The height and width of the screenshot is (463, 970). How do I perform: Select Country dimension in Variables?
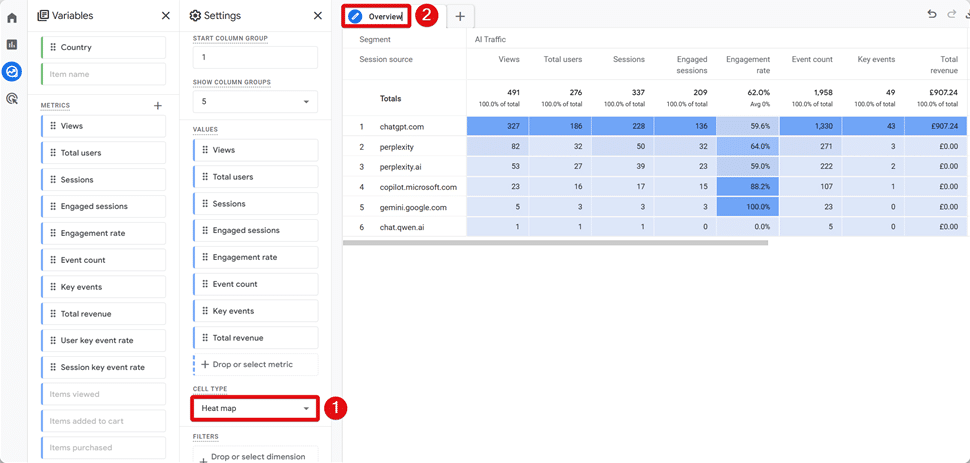[103, 47]
